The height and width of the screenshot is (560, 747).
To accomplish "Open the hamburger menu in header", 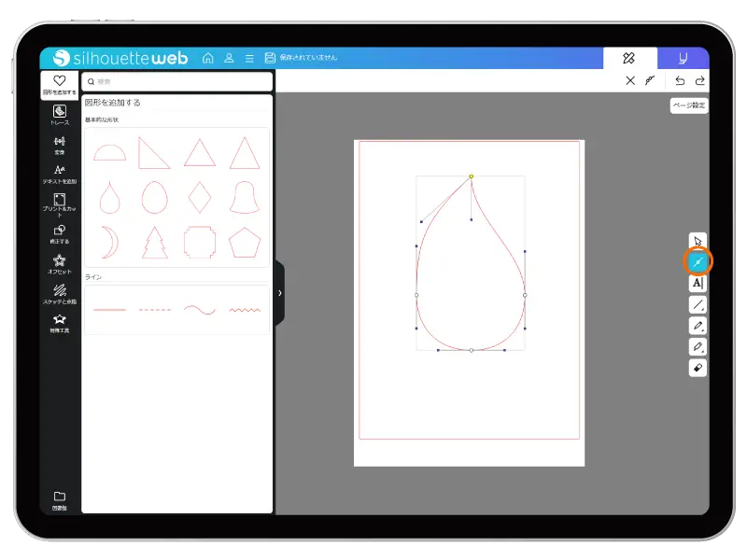I will point(249,58).
